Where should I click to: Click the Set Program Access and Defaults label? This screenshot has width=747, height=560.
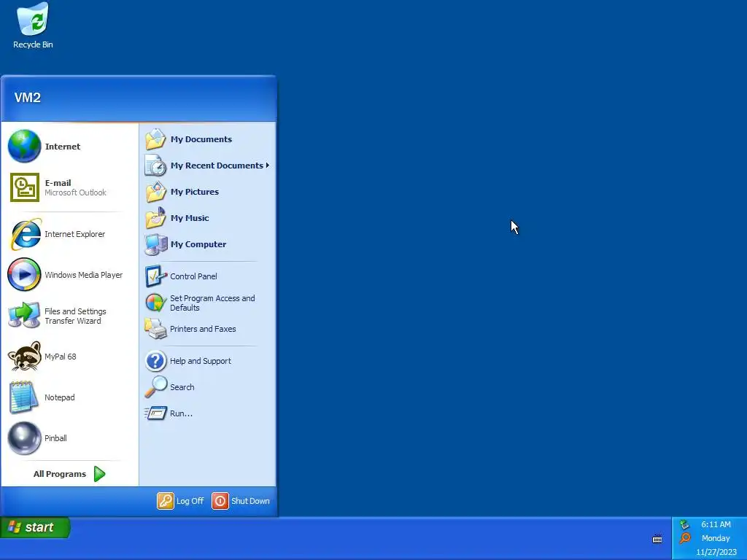click(212, 303)
